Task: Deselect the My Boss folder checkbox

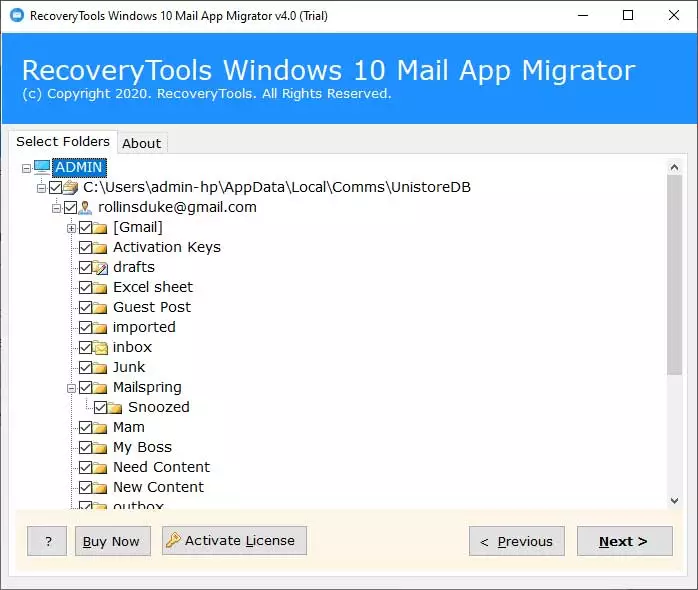Action: (85, 447)
